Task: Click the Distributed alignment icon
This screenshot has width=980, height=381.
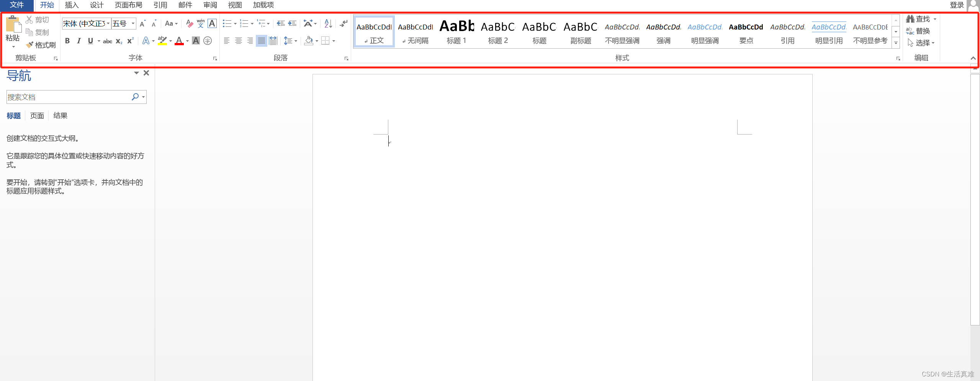Action: coord(273,41)
